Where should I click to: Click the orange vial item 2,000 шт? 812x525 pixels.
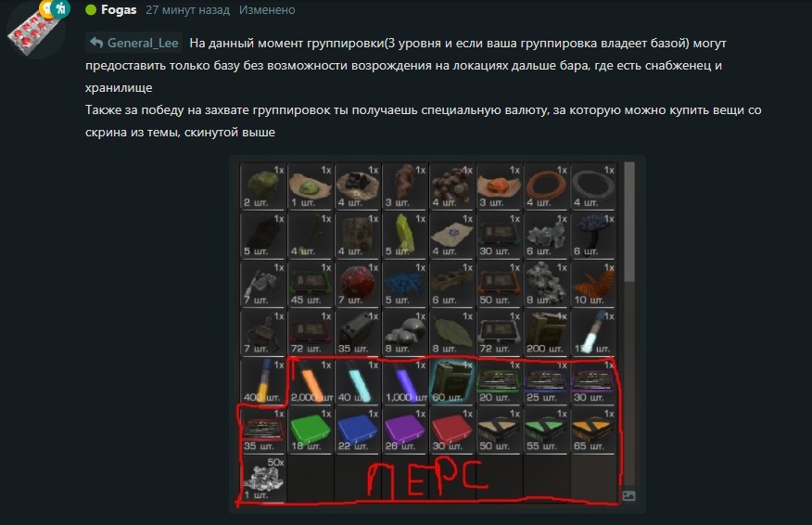[310, 382]
